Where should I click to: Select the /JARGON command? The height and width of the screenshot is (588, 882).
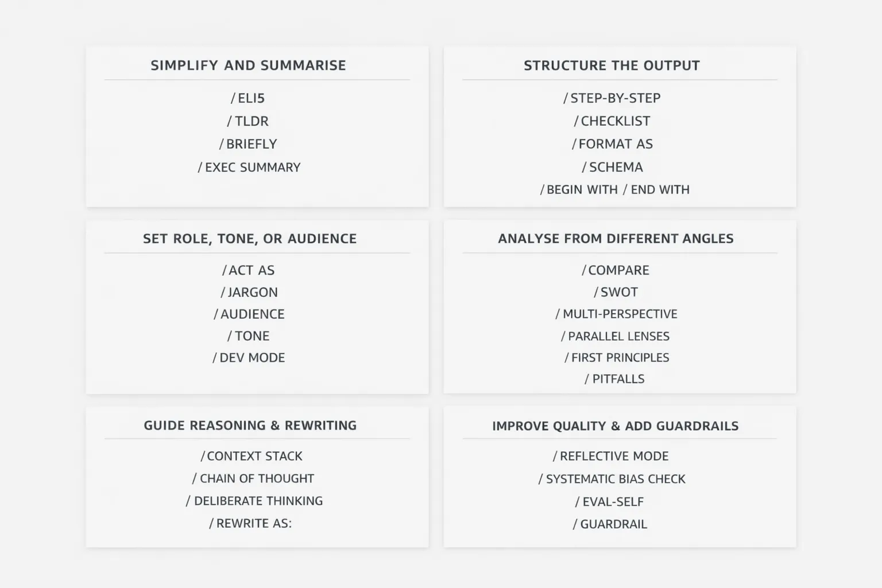(x=249, y=292)
